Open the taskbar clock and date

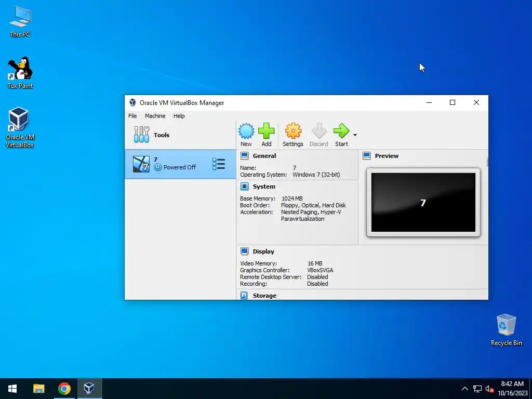pos(512,389)
